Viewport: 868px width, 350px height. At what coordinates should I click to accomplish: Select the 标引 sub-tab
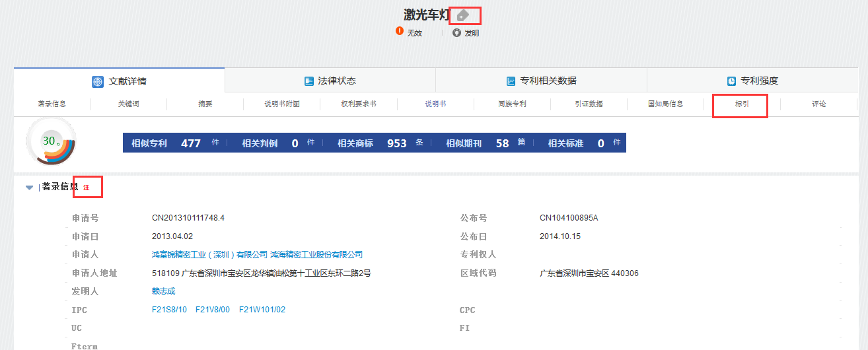741,104
